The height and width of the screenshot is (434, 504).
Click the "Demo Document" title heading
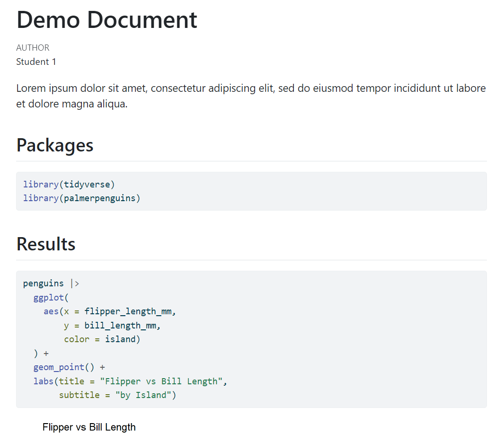click(106, 20)
